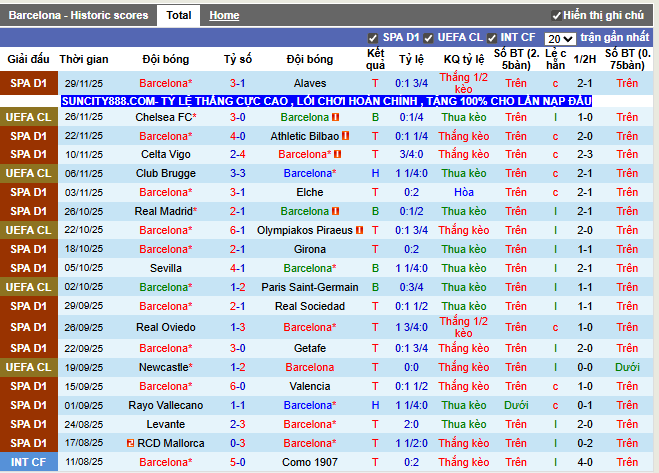Click red card icon beside Athletic Bilbao

(345, 136)
